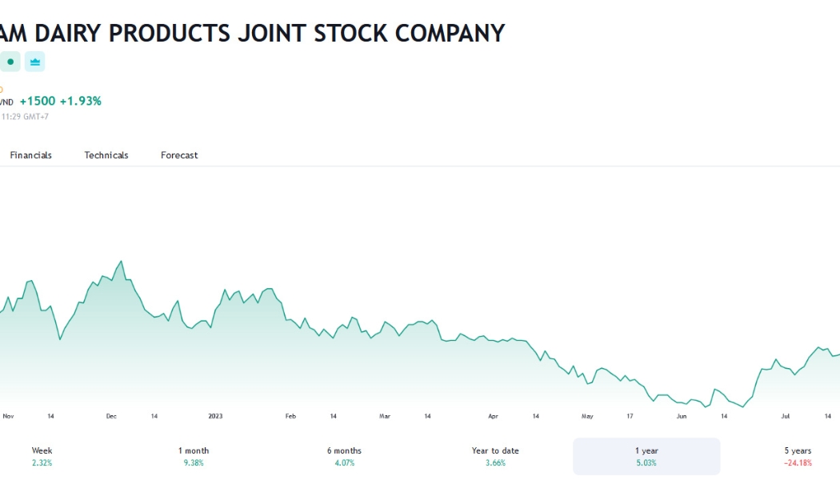The width and height of the screenshot is (840, 504).
Task: Select the Week range showing 2.32%
Action: pos(42,456)
